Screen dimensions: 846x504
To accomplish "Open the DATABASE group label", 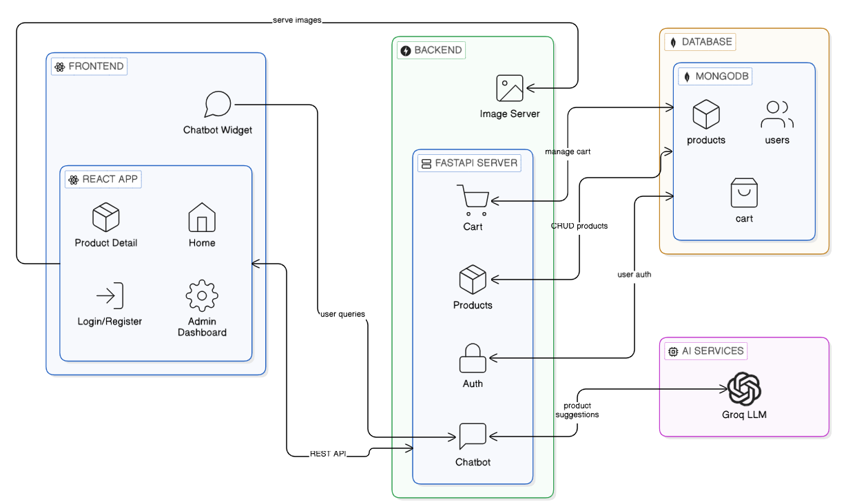I will (700, 41).
